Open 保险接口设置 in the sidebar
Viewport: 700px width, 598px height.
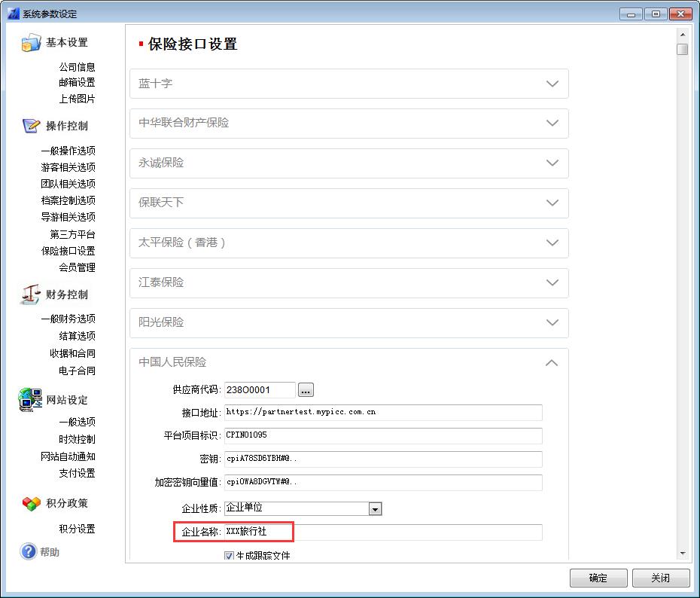(68, 251)
